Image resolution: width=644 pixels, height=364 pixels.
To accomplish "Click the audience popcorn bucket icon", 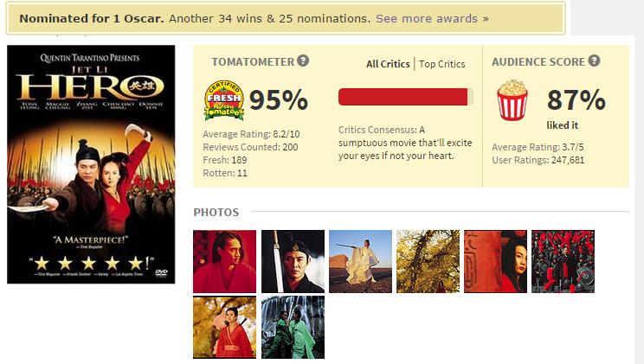I will click(512, 100).
